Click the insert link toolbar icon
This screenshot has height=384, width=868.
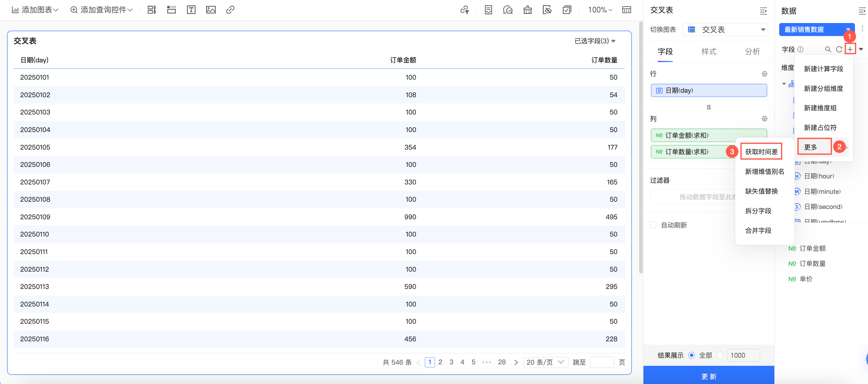(x=230, y=10)
